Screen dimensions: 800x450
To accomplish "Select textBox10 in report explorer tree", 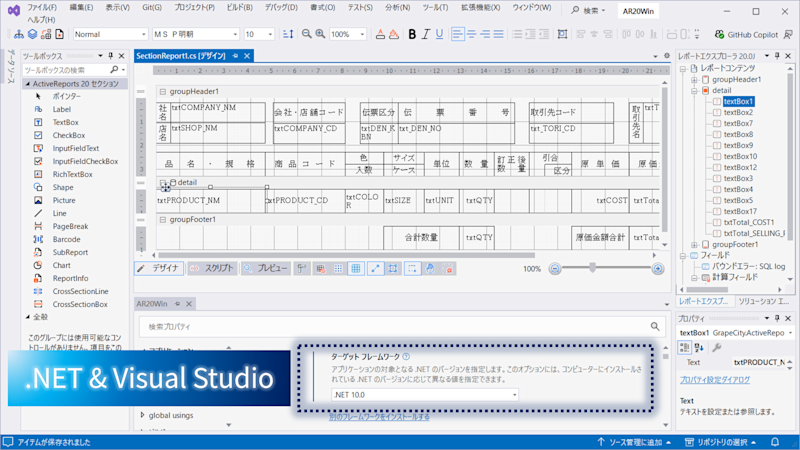I will coord(740,156).
